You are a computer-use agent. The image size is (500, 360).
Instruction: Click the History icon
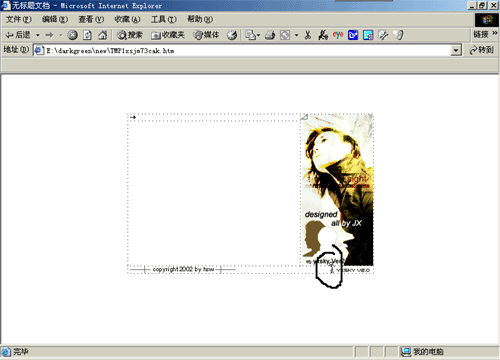click(x=232, y=35)
